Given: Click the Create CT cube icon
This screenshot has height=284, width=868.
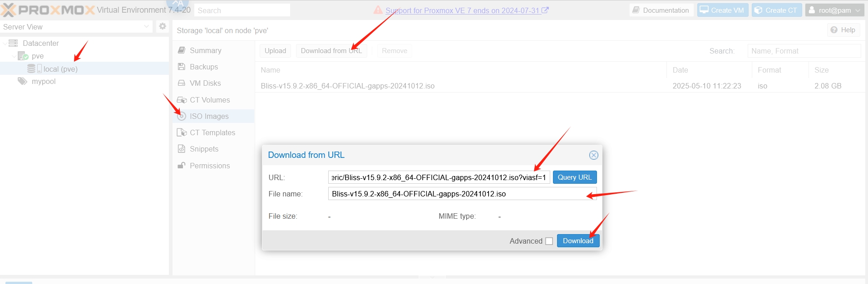Looking at the screenshot, I should [758, 10].
